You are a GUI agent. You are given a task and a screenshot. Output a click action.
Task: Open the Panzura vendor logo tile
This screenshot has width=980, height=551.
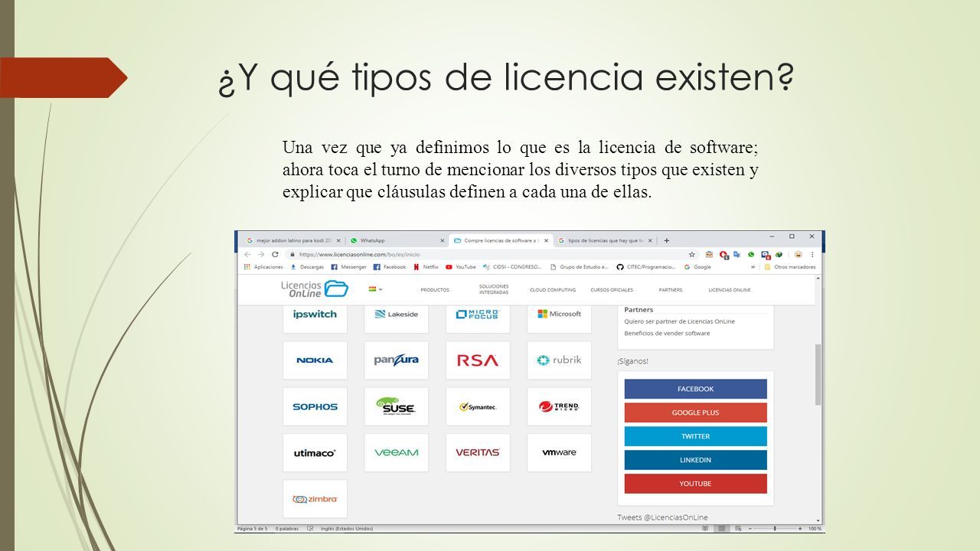click(396, 360)
